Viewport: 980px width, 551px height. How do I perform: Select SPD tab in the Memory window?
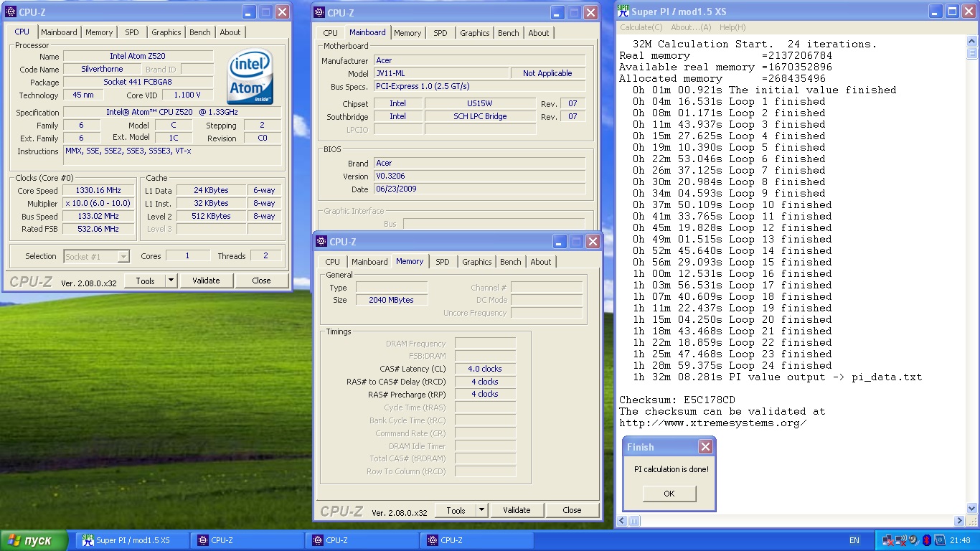coord(443,262)
